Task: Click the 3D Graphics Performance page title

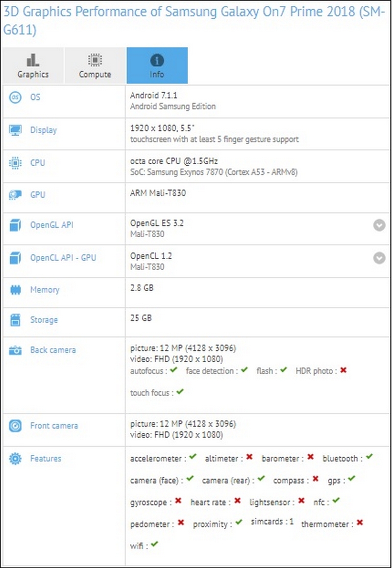Action: coord(194,21)
